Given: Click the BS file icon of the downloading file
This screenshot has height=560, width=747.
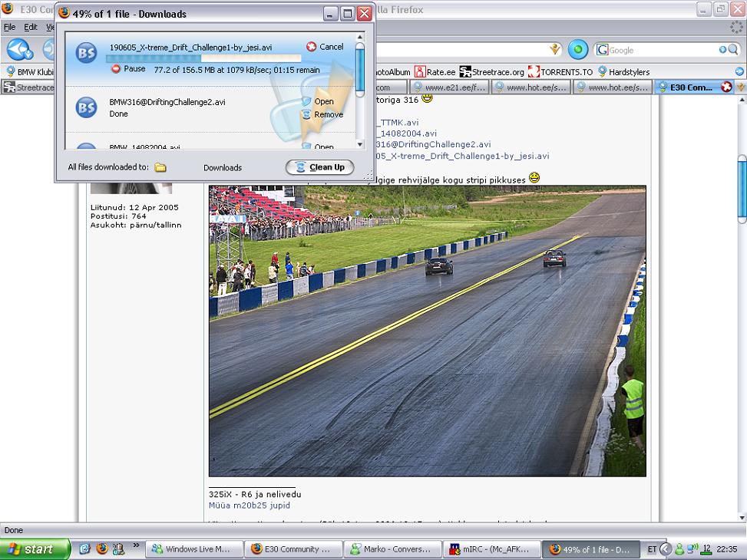Looking at the screenshot, I should point(86,53).
